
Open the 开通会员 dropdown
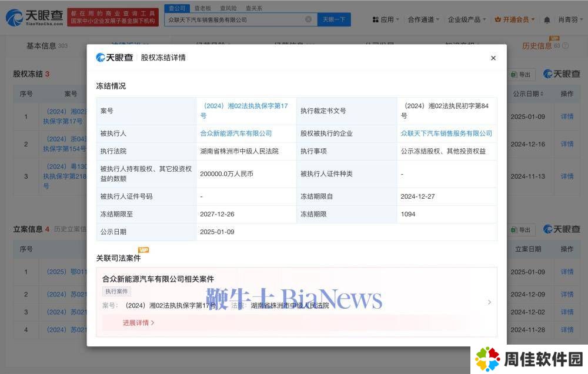click(514, 19)
